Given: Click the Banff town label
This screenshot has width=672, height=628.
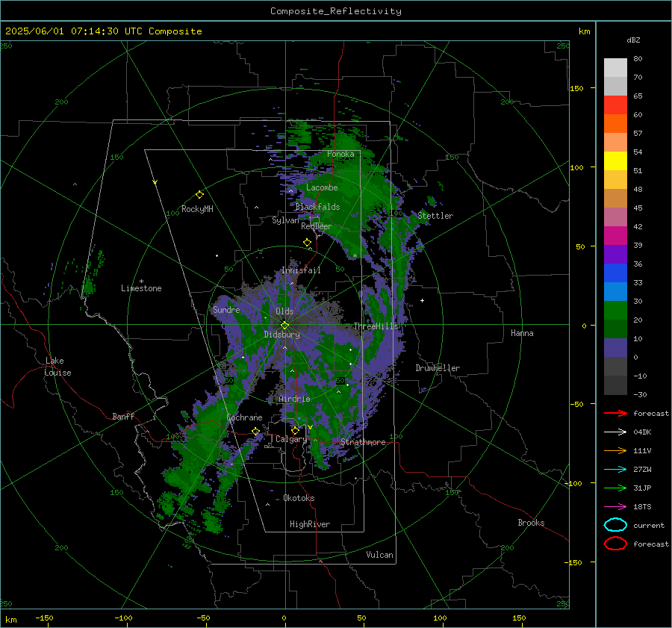Looking at the screenshot, I should pyautogui.click(x=123, y=416).
